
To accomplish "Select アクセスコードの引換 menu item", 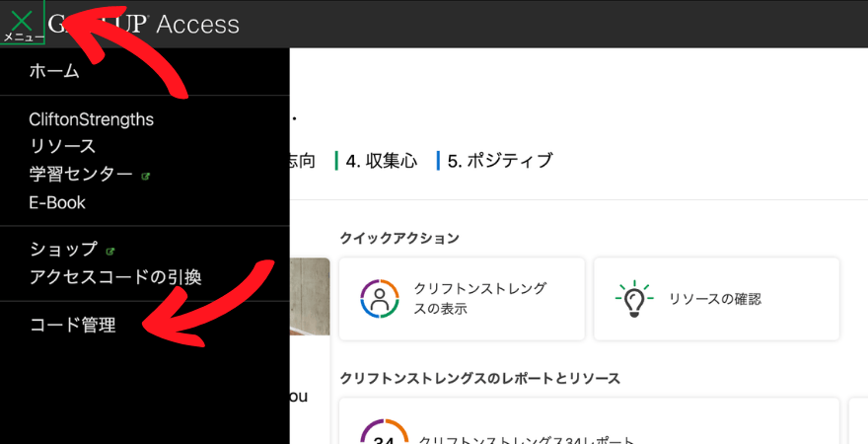I will (x=115, y=277).
